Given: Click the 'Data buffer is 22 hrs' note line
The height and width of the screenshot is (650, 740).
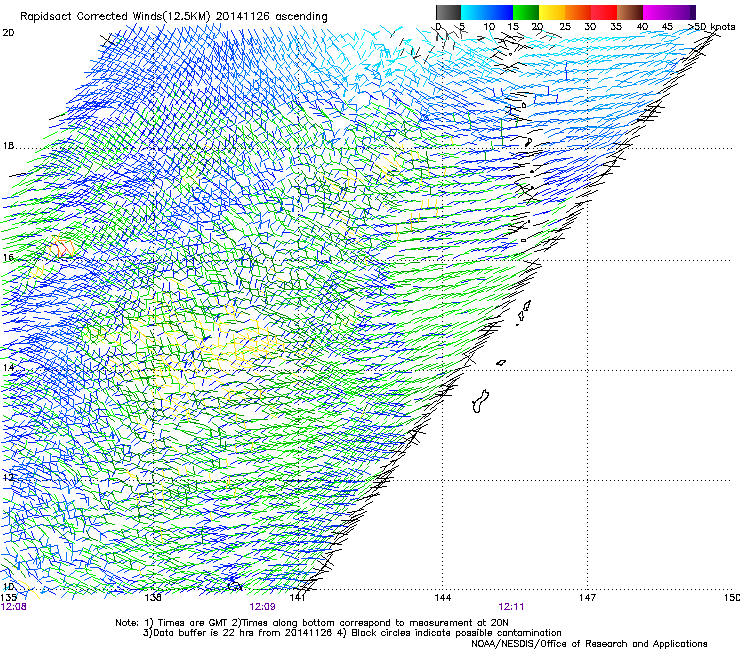Looking at the screenshot, I should [x=352, y=633].
